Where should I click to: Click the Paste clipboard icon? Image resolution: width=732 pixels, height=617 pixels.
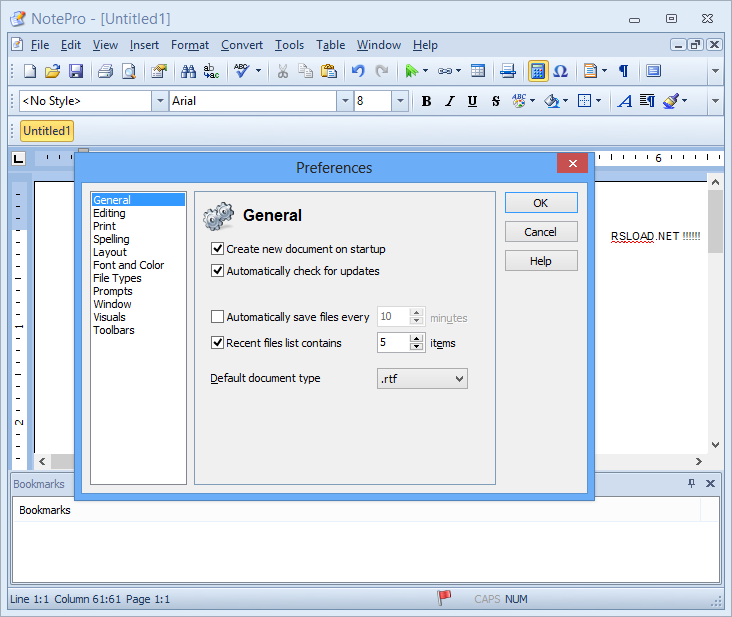pyautogui.click(x=329, y=71)
